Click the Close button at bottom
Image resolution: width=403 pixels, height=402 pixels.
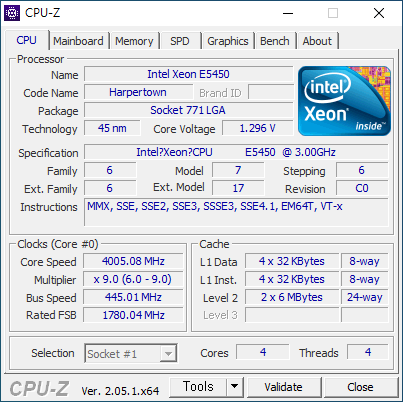[x=361, y=387]
